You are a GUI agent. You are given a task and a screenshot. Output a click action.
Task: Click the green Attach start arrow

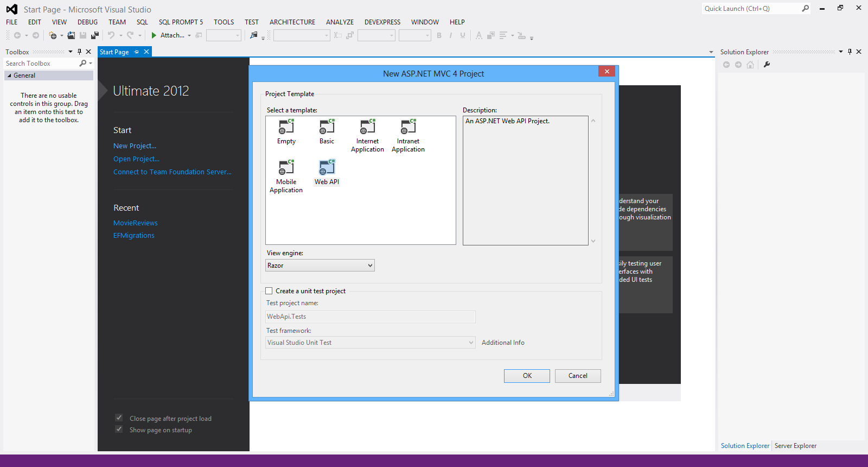tap(154, 35)
